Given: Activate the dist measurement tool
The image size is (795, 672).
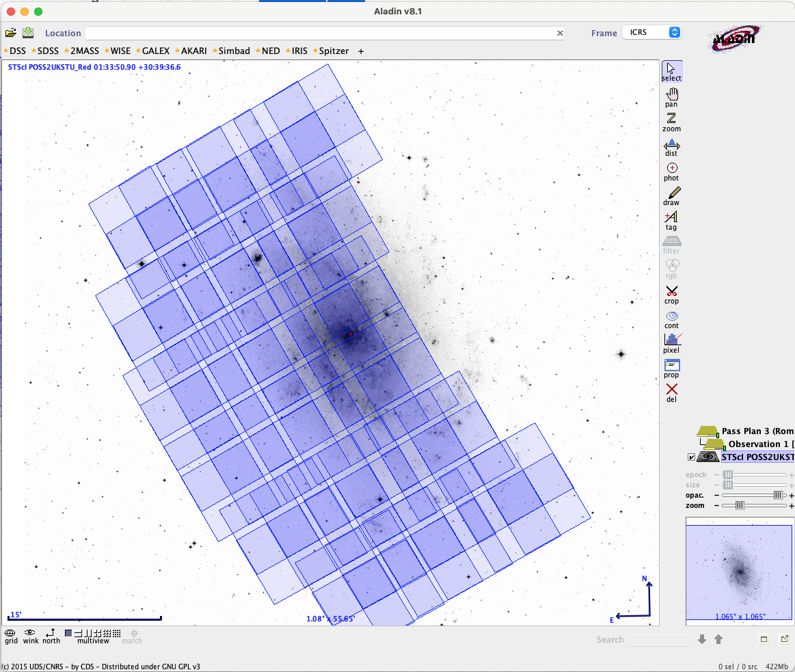Looking at the screenshot, I should tap(671, 146).
